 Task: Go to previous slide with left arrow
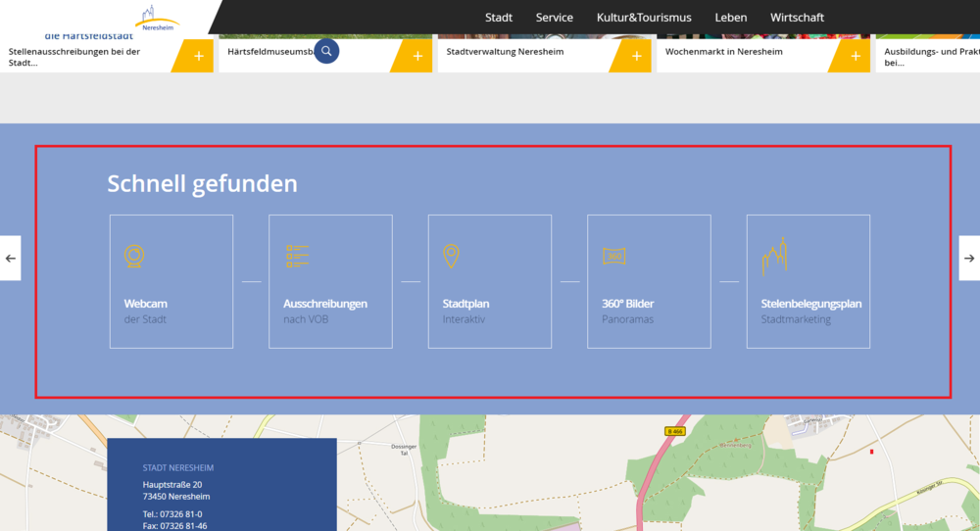[x=10, y=259]
